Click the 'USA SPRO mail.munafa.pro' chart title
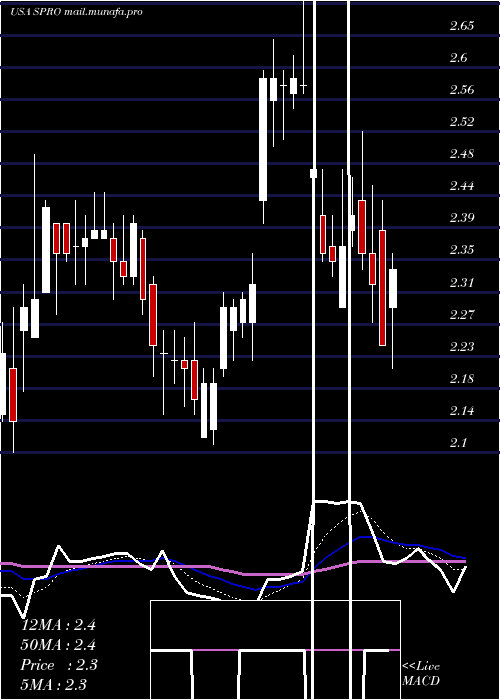 (76, 12)
